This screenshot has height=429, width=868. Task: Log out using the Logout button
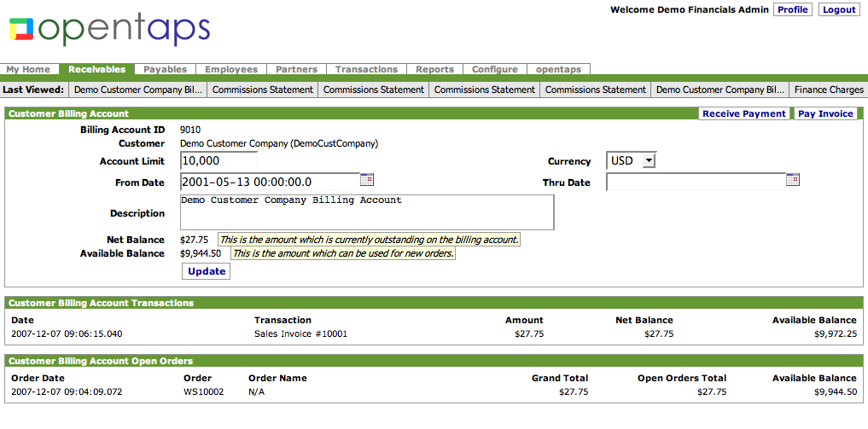click(x=839, y=9)
